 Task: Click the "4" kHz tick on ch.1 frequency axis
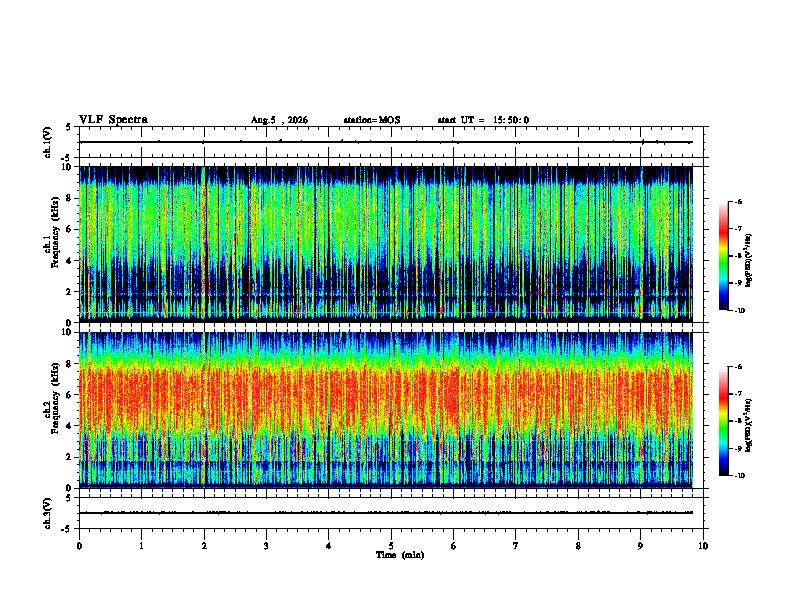coord(68,261)
